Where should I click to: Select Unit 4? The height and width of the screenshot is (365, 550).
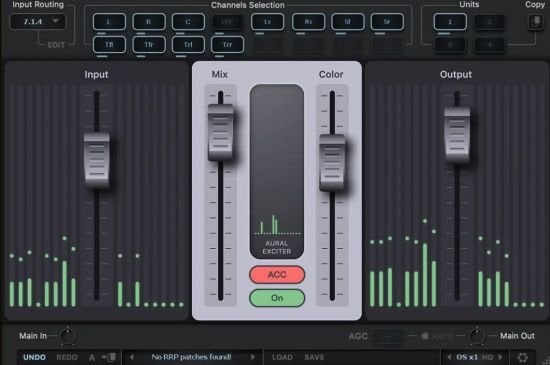pyautogui.click(x=490, y=45)
